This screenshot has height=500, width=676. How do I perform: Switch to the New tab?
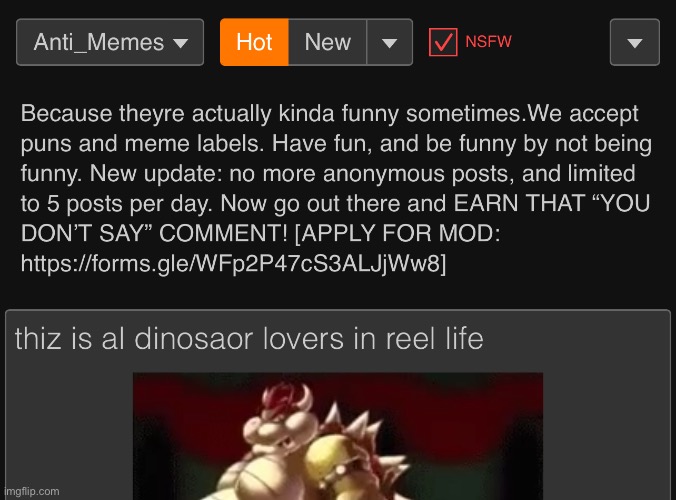[x=327, y=42]
